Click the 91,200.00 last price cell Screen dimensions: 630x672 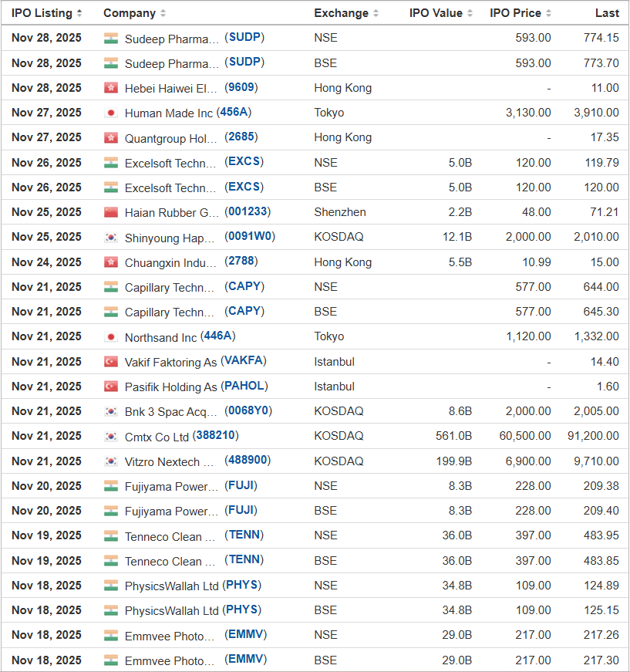pos(593,436)
